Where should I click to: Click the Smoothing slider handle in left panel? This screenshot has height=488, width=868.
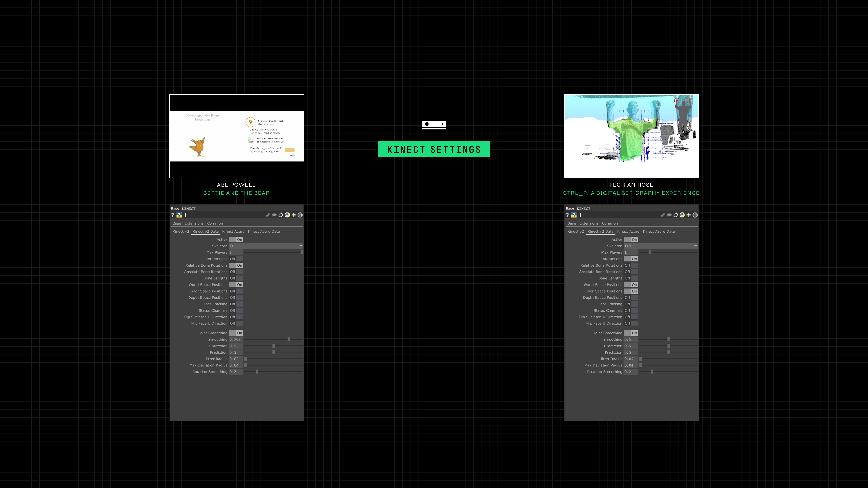coord(289,340)
